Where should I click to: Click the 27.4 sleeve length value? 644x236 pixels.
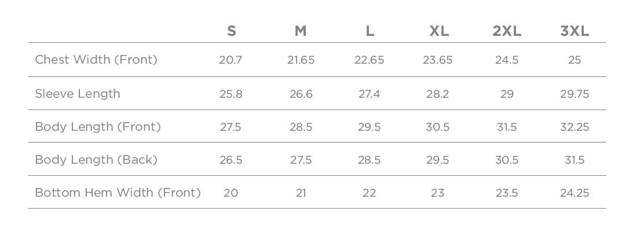(369, 94)
